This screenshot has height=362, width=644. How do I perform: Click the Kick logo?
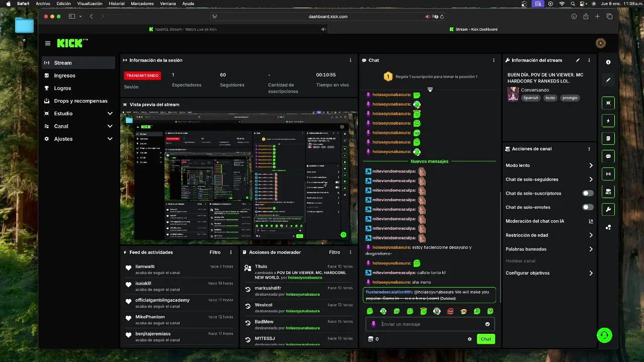72,43
